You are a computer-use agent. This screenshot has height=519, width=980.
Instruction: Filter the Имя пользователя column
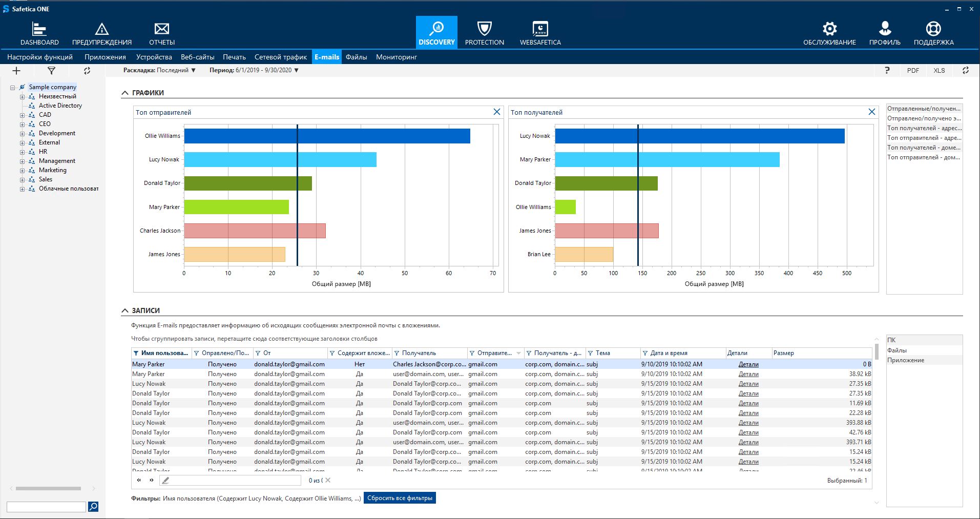click(x=136, y=353)
